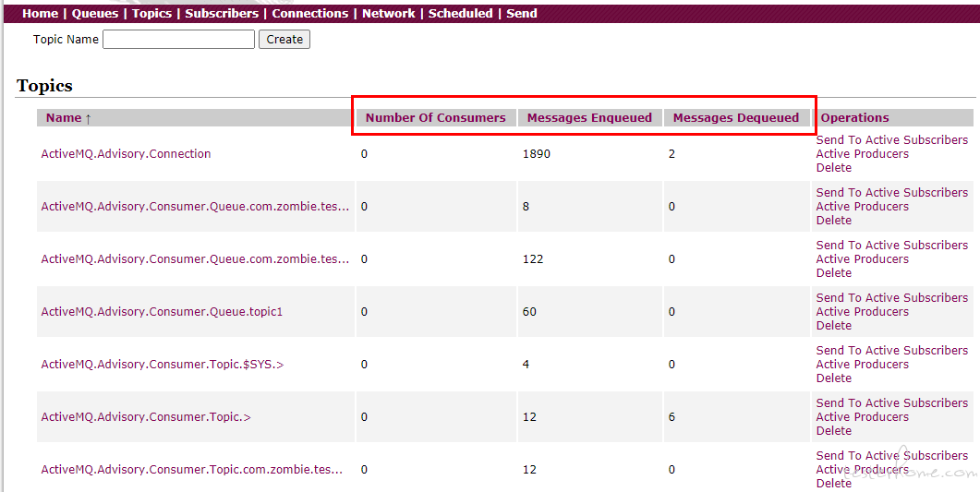The height and width of the screenshot is (492, 980).
Task: Delete the ActiveMQ.Advisory.Consumer.Topic.> topic
Action: coord(834,430)
